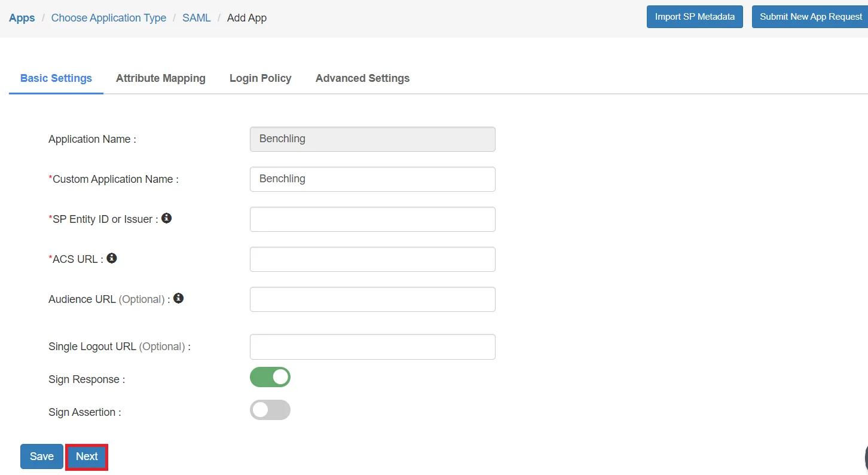Image resolution: width=868 pixels, height=475 pixels.
Task: Turn off the Sign Response switch
Action: (x=270, y=377)
